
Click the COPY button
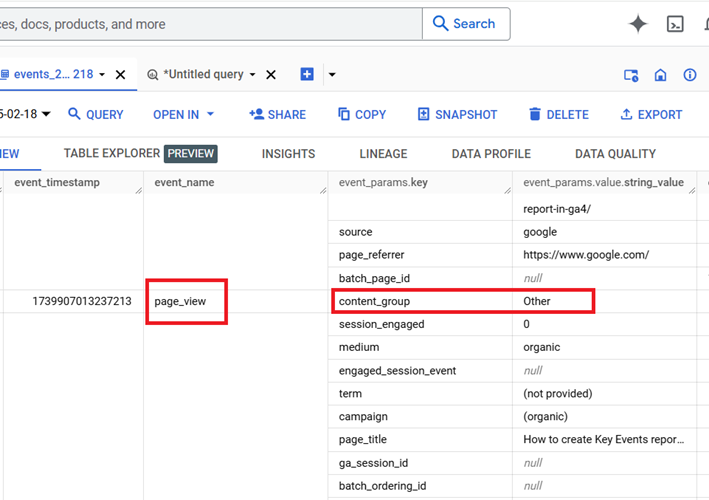tap(362, 114)
